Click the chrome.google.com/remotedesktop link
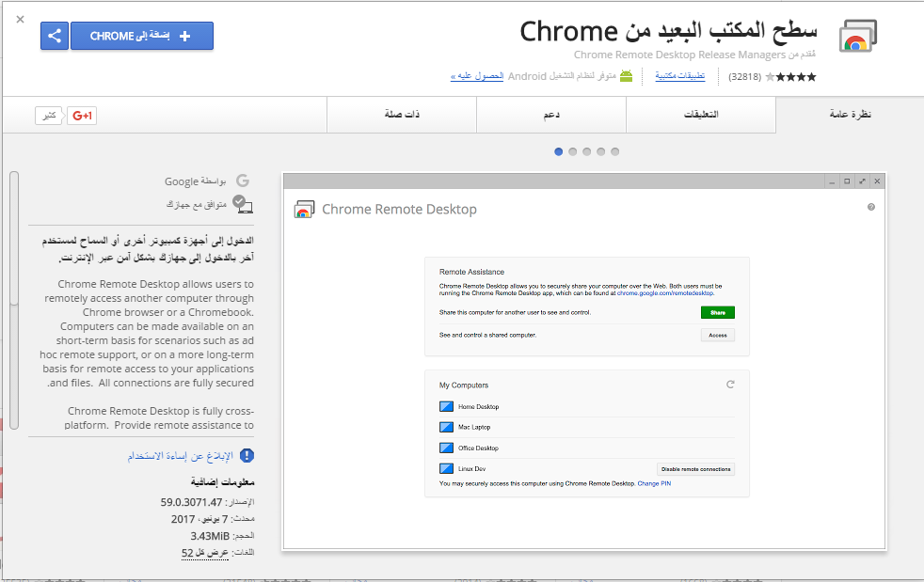 [665, 292]
